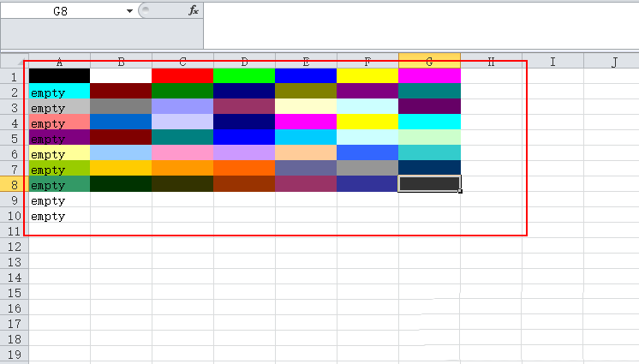Click pink cell C6
Screen dimensions: 639x364
(x=182, y=152)
